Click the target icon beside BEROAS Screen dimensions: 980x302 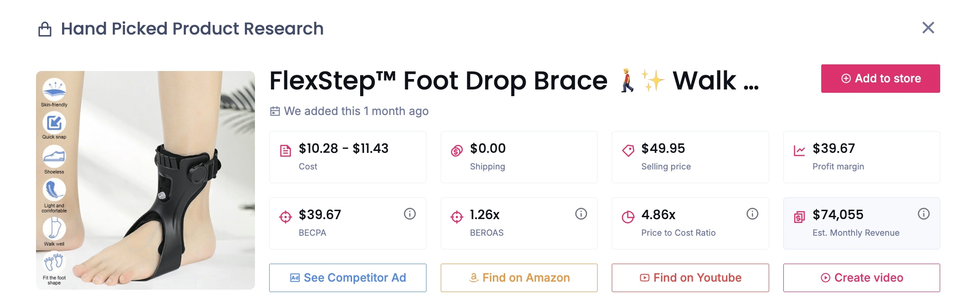[456, 215]
